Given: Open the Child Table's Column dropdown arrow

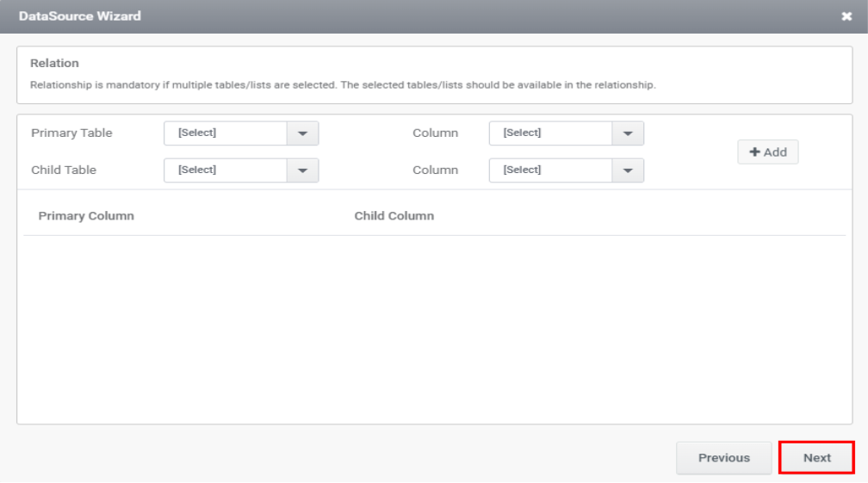Looking at the screenshot, I should click(x=628, y=170).
